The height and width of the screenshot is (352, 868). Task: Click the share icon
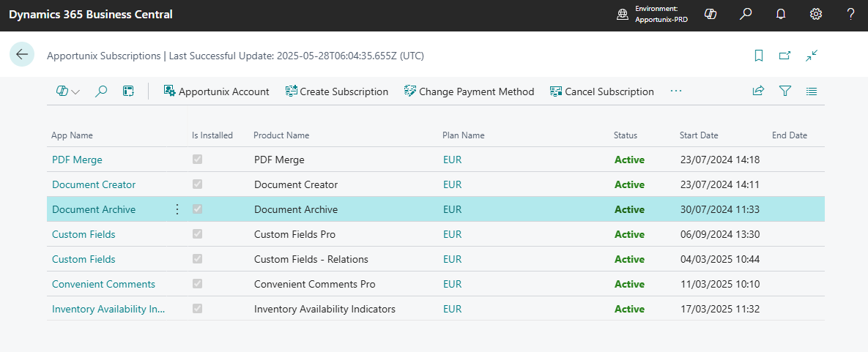click(758, 91)
